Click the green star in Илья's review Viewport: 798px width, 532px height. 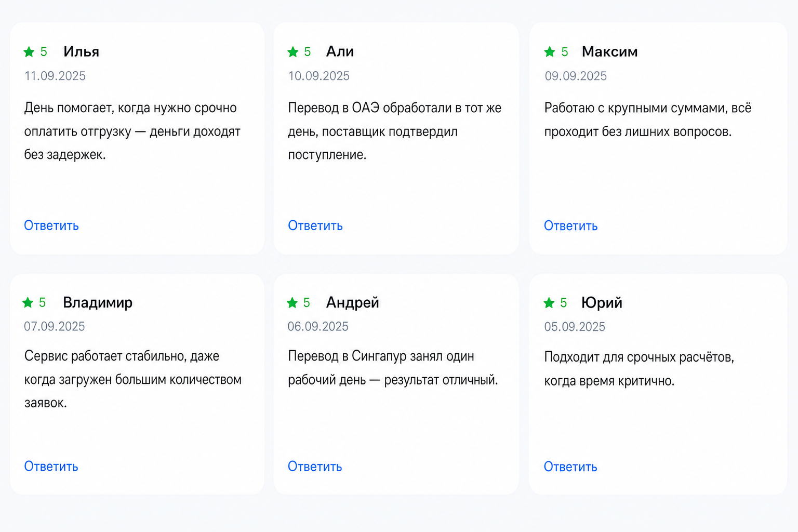[x=29, y=52]
